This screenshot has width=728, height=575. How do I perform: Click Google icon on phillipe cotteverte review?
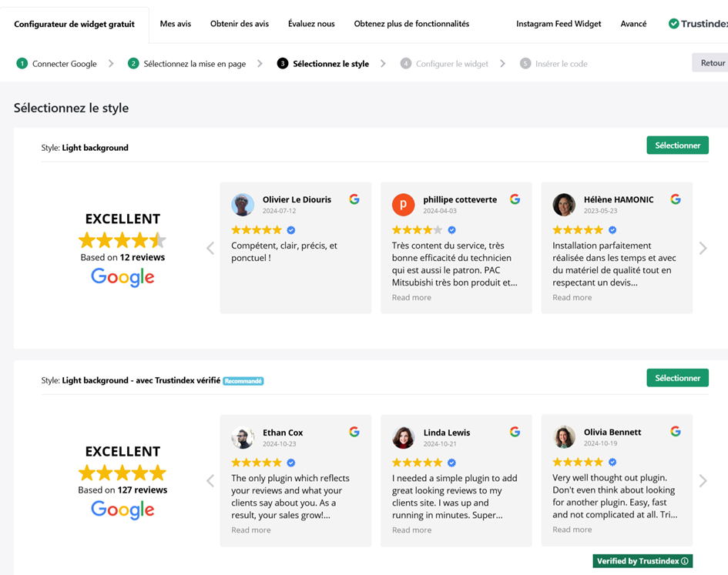(515, 199)
